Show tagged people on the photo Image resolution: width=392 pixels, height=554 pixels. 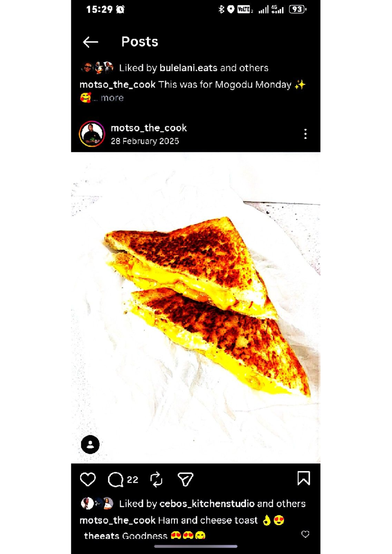(x=90, y=445)
